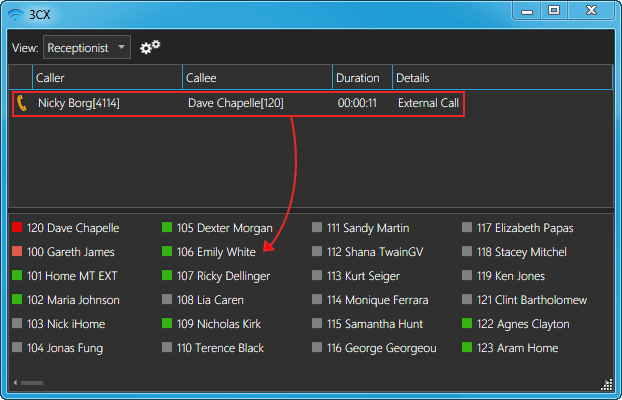Click the left scroll arrow at the bottom
Image resolution: width=622 pixels, height=400 pixels.
(15, 383)
